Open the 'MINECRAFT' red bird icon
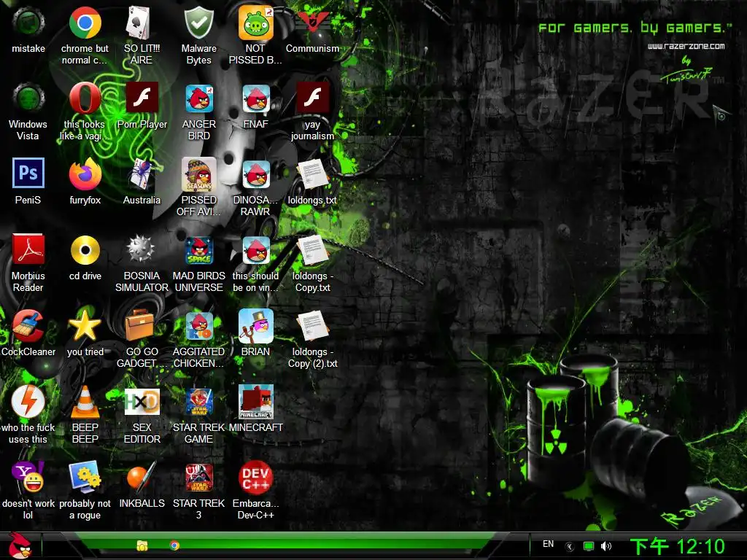747x560 pixels. coord(256,401)
